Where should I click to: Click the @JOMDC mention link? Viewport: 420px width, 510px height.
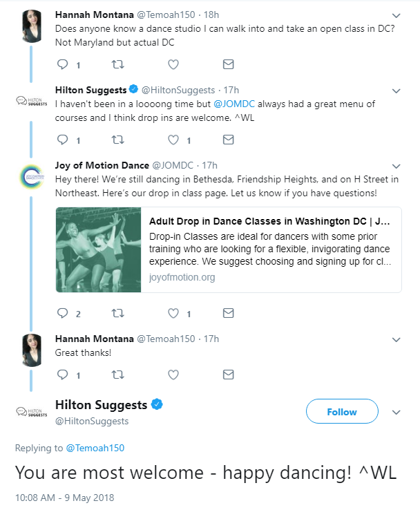coord(236,104)
